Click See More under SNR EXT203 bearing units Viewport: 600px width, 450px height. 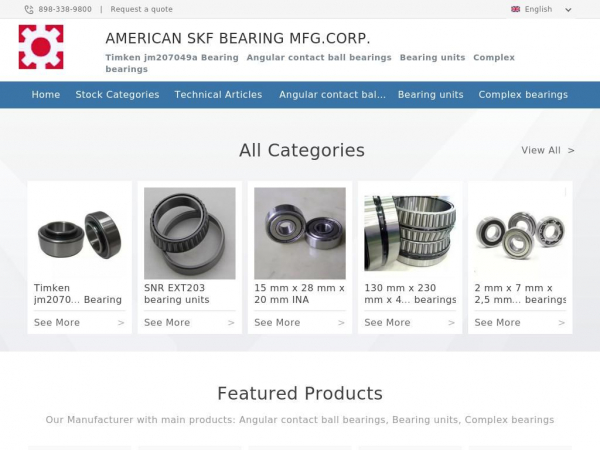[167, 323]
